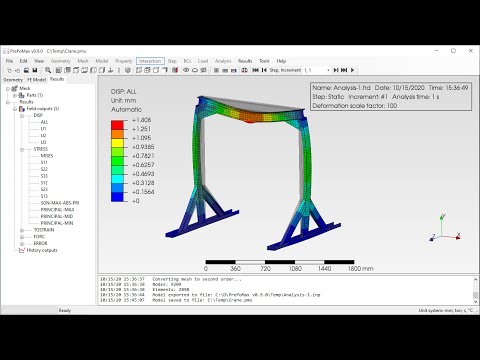The height and width of the screenshot is (360, 480).
Task: Select S11 stress component
Action: click(x=44, y=163)
